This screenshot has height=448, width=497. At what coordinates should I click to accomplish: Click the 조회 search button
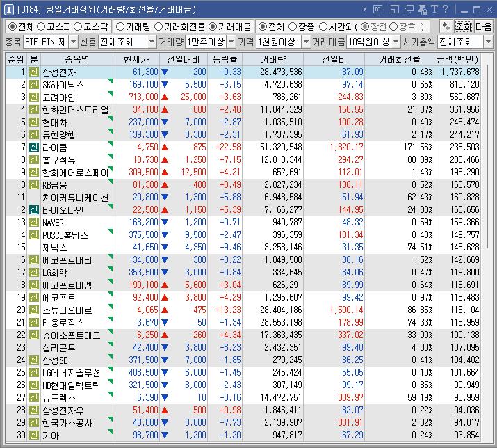click(464, 26)
